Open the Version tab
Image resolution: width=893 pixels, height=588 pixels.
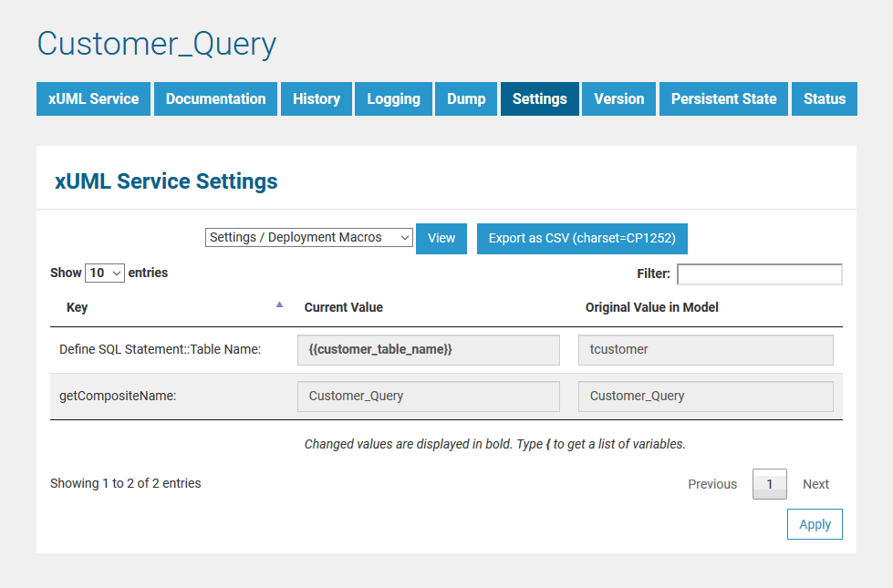(x=618, y=98)
